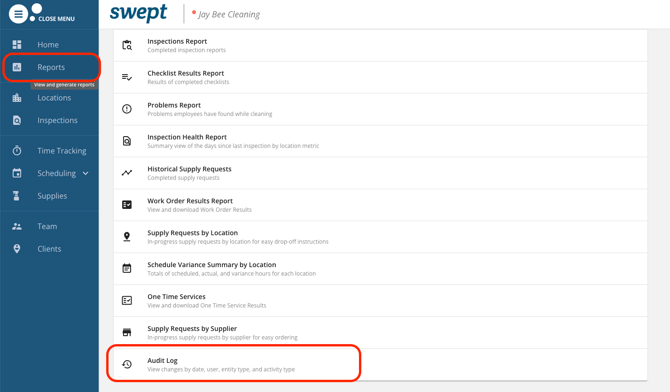Click the Supplies spray bottle icon

pyautogui.click(x=17, y=196)
